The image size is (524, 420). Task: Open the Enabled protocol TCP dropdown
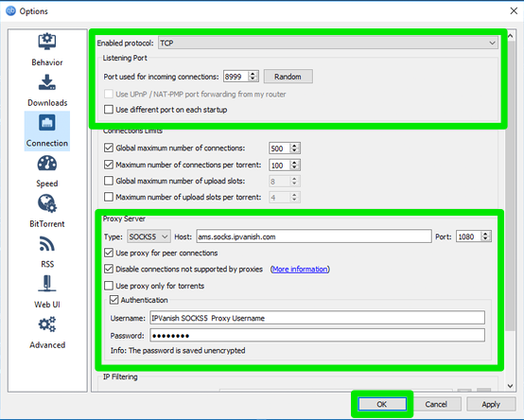(x=328, y=44)
